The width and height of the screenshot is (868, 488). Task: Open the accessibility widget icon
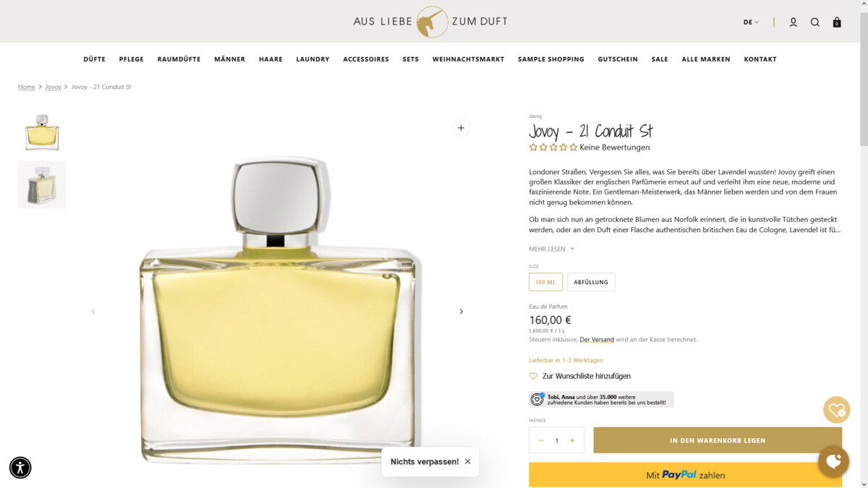(x=20, y=467)
